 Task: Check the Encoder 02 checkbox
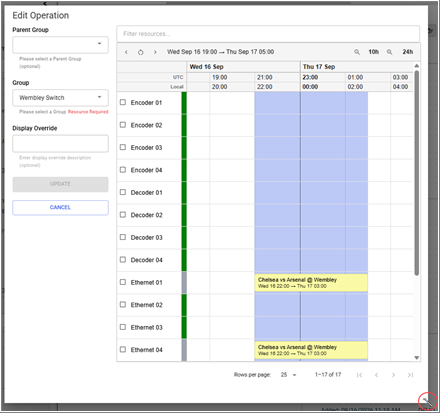pyautogui.click(x=123, y=125)
